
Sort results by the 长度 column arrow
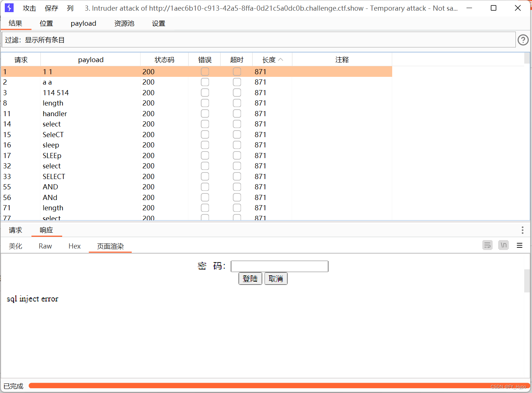281,60
